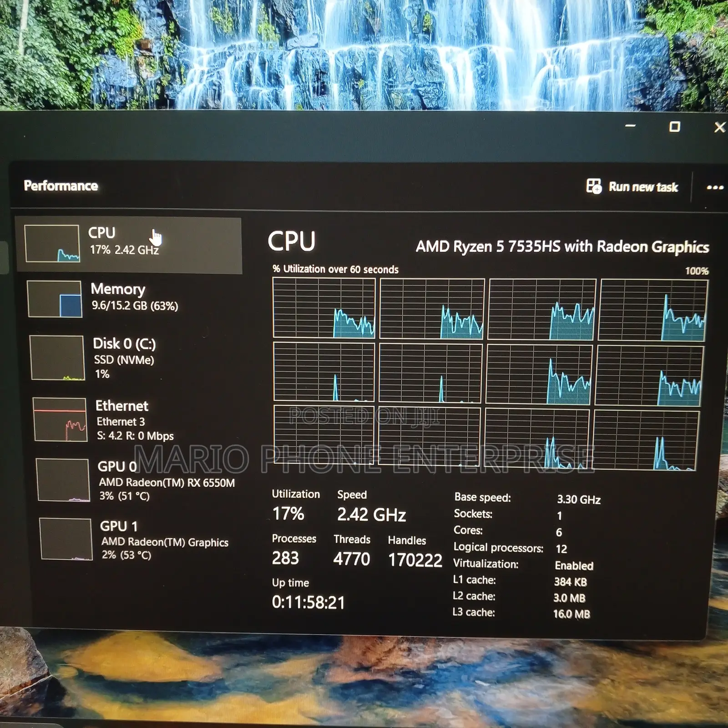Click the 'S: 4.2 R: 0 Mbps' Ethernet text
Viewport: 728px width, 728px height.
[x=135, y=436]
